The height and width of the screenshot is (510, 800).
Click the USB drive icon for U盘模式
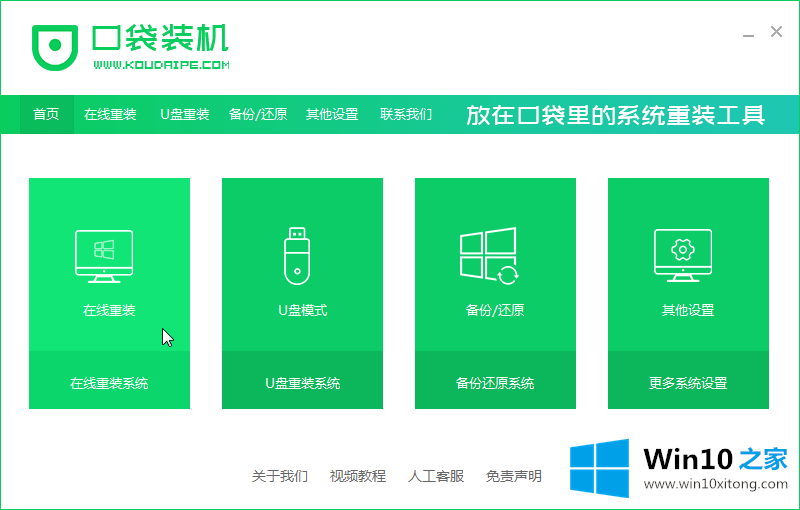297,256
